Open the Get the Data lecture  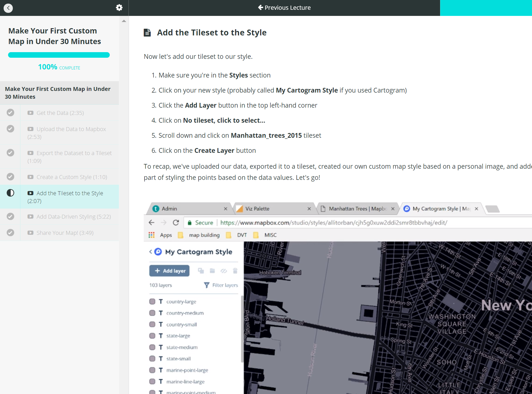coord(60,113)
